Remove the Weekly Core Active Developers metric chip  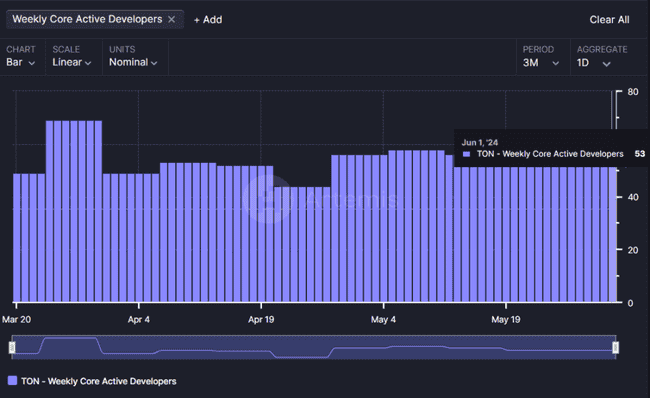click(171, 19)
